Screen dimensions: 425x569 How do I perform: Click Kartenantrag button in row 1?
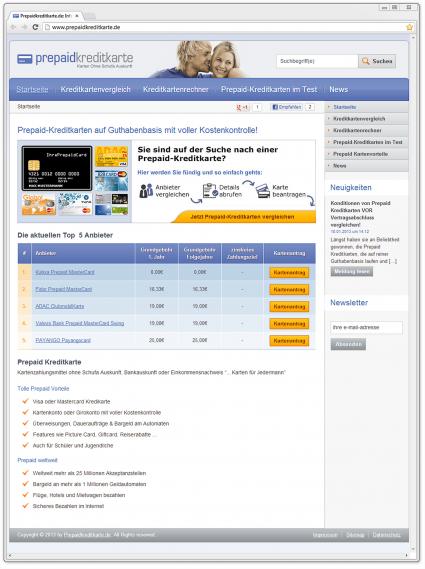289,273
